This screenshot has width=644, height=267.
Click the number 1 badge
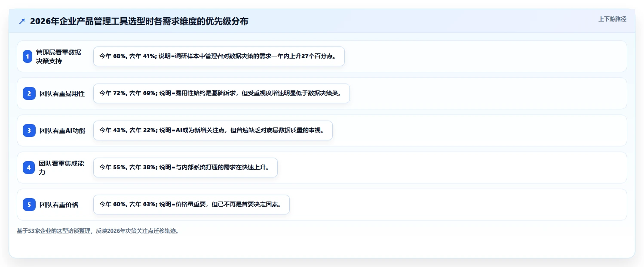coord(28,56)
